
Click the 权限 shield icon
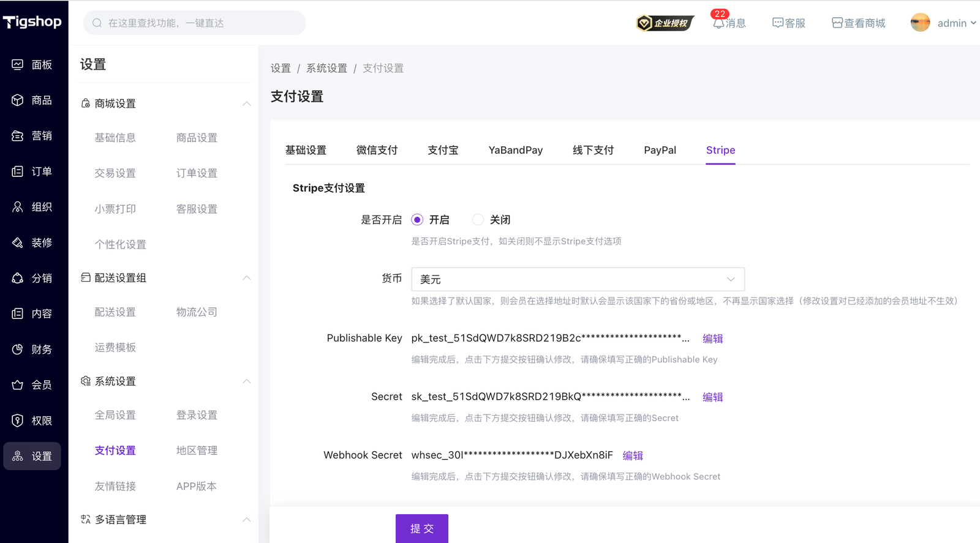[x=18, y=421]
